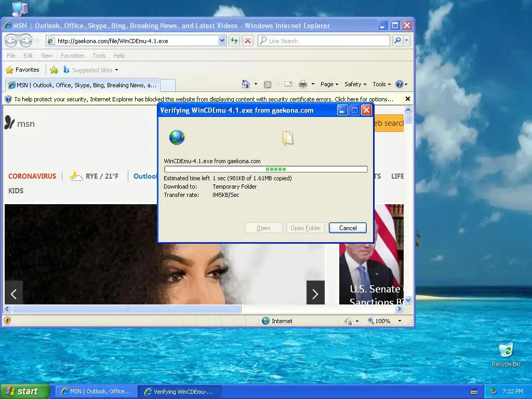Click the security shield icon in info bar
The height and width of the screenshot is (399, 532).
(8, 99)
